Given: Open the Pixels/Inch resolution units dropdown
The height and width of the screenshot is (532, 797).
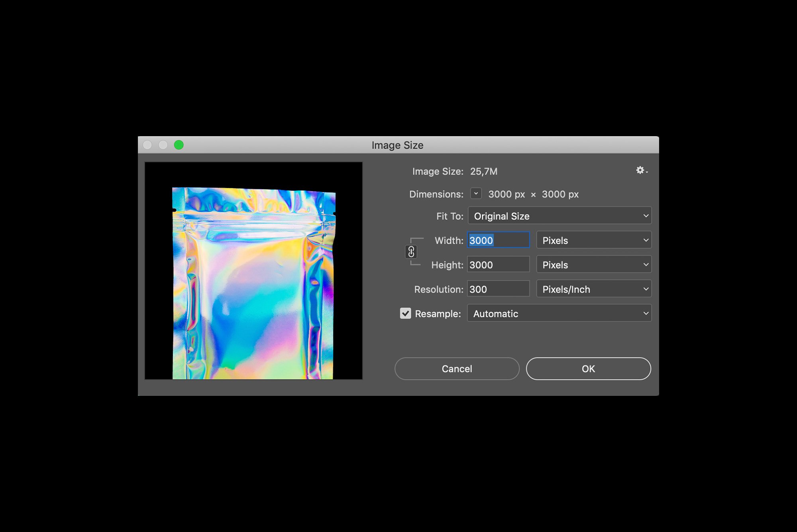Looking at the screenshot, I should tap(594, 289).
